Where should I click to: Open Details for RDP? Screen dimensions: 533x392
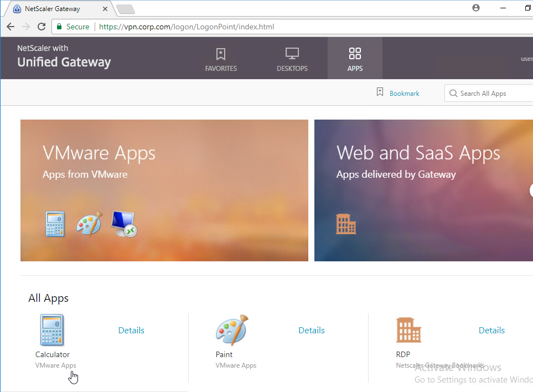point(491,330)
